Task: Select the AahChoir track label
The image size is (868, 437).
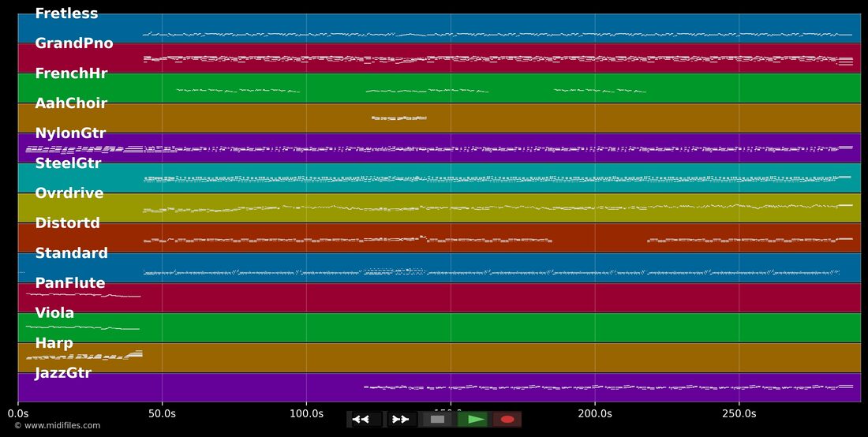Action: pos(71,103)
